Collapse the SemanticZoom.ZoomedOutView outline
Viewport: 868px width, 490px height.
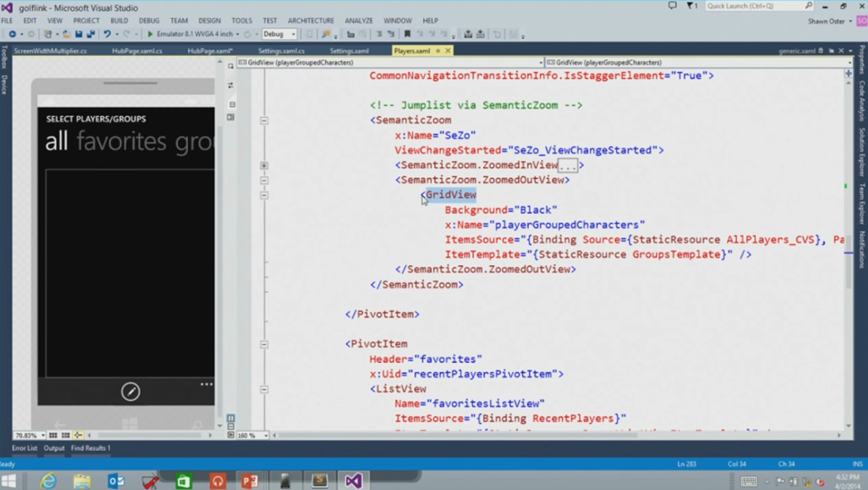pyautogui.click(x=264, y=181)
